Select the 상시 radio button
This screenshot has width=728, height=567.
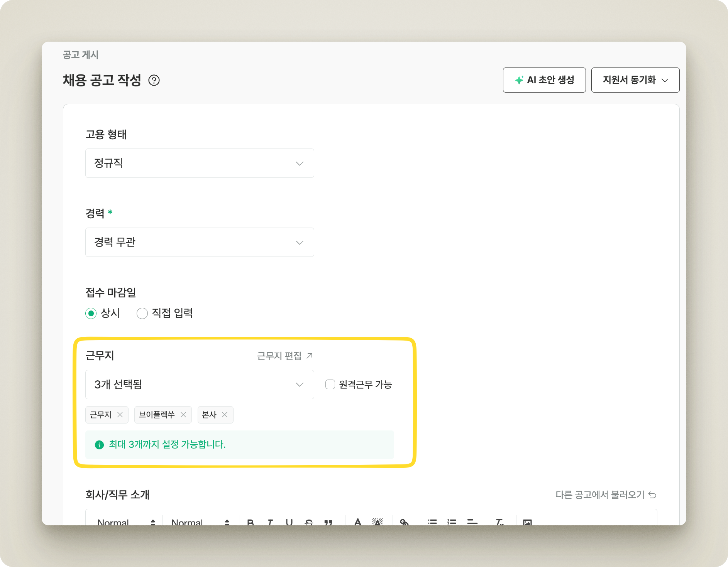pyautogui.click(x=91, y=313)
